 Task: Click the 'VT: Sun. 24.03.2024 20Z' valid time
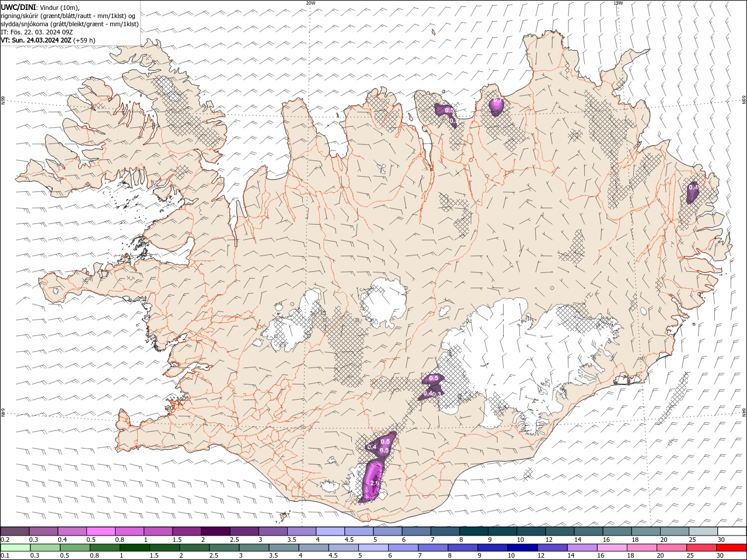(37, 40)
